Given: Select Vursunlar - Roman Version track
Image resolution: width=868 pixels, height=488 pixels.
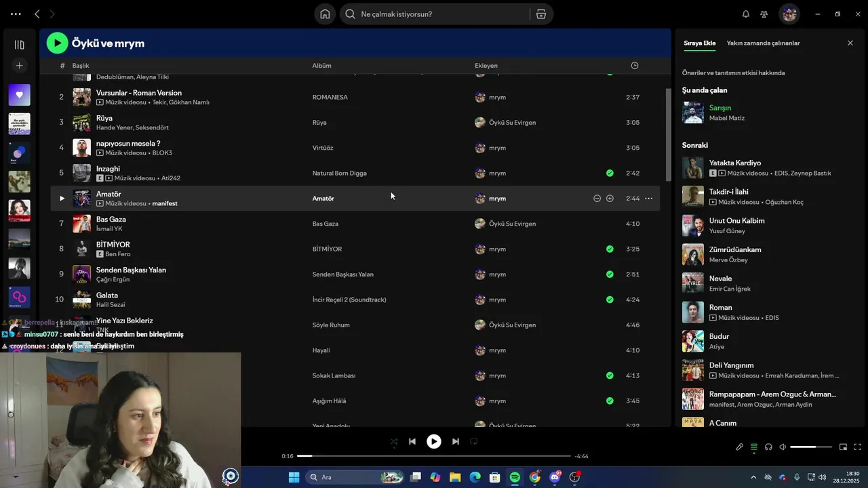Looking at the screenshot, I should [x=139, y=93].
